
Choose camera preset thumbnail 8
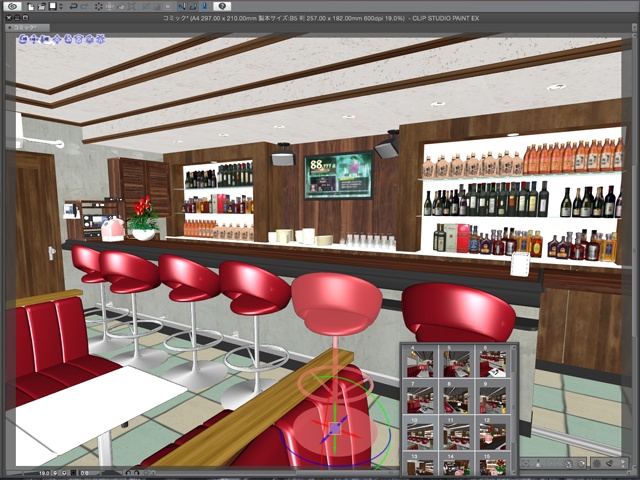click(x=456, y=398)
